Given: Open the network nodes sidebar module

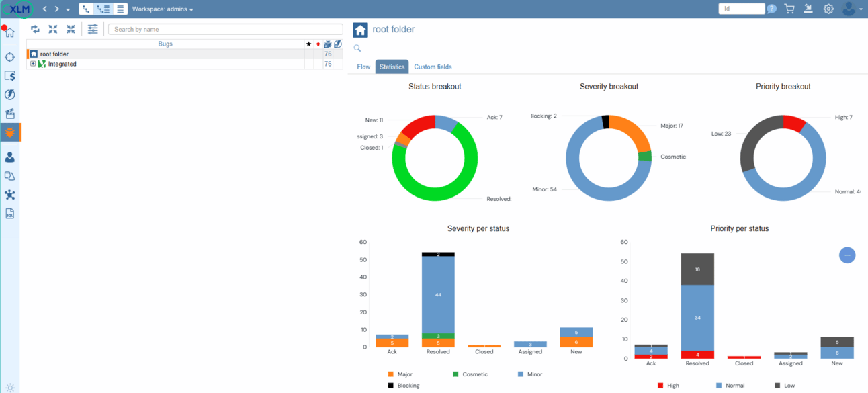Looking at the screenshot, I should click(10, 194).
